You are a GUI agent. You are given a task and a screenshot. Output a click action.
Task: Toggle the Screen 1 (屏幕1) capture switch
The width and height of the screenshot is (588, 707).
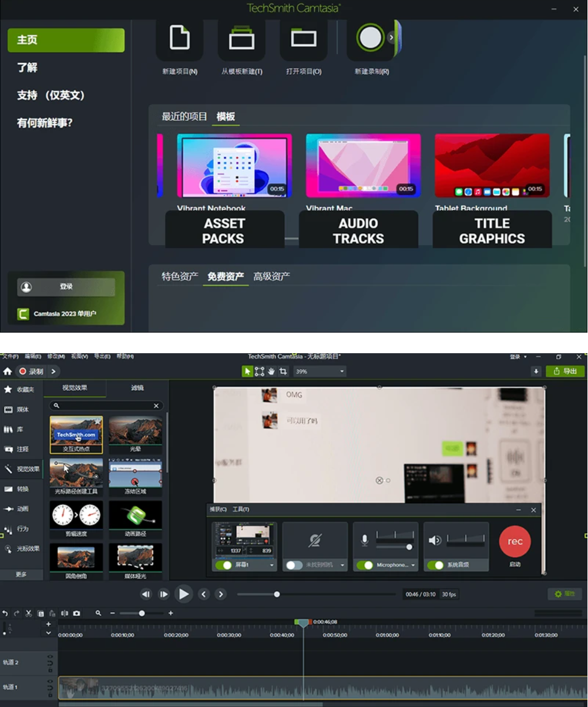coord(224,565)
